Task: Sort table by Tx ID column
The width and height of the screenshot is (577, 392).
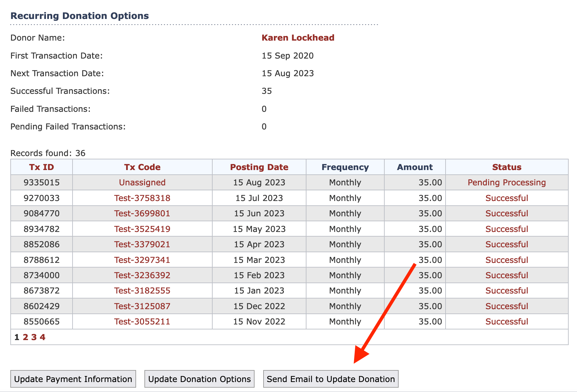Action: [x=42, y=167]
